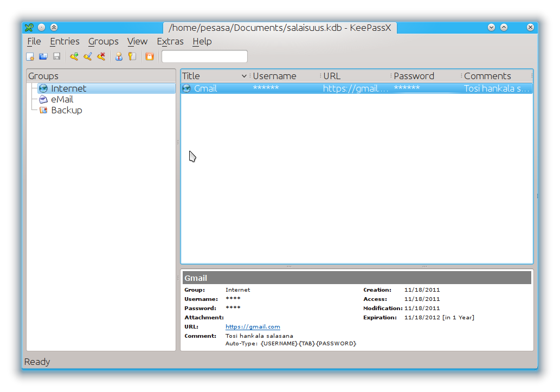Add a new entry using the key-plus icon
Screen dimensions: 560x392
[74, 56]
